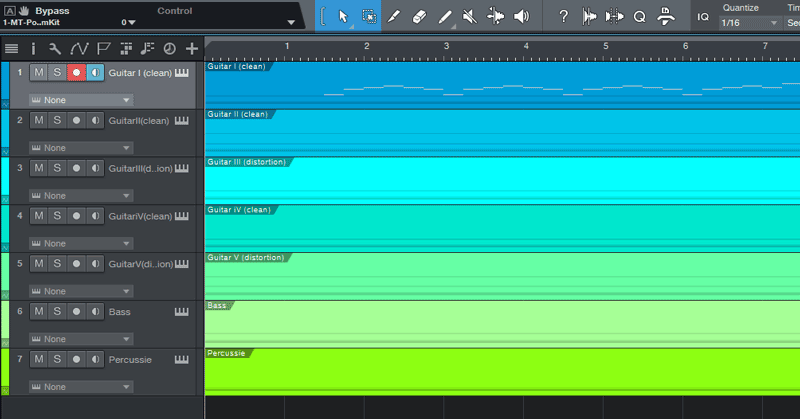This screenshot has height=419, width=800.
Task: Open the inspector i icon
Action: [x=33, y=48]
